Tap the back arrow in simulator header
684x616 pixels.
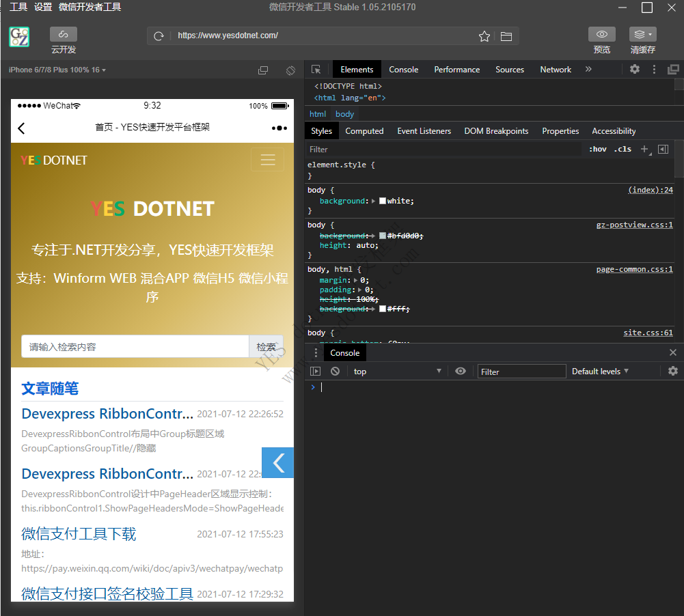click(21, 128)
